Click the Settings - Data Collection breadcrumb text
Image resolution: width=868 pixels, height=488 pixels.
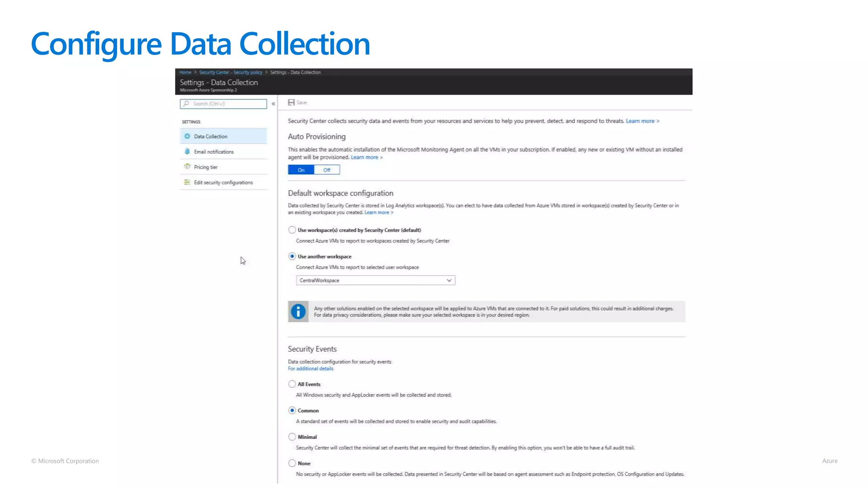295,72
